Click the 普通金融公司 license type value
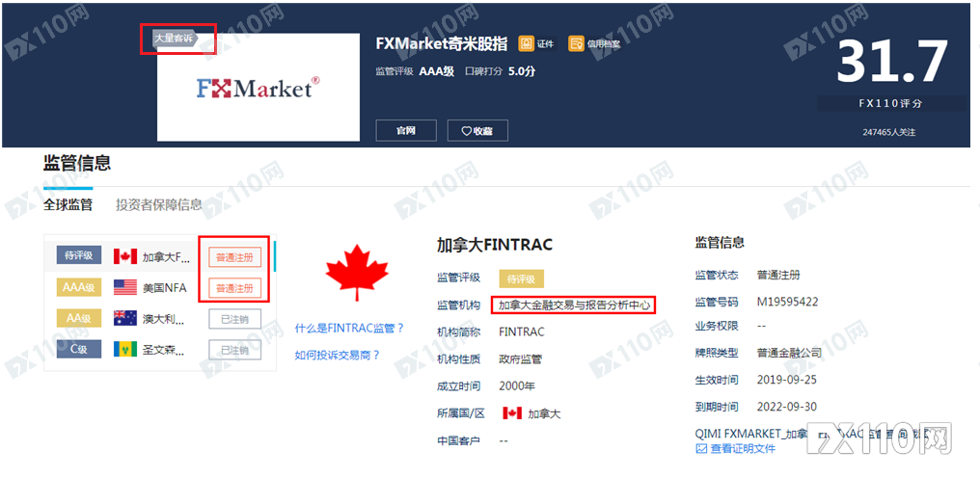Screen dimensions: 980x477 coord(789,354)
